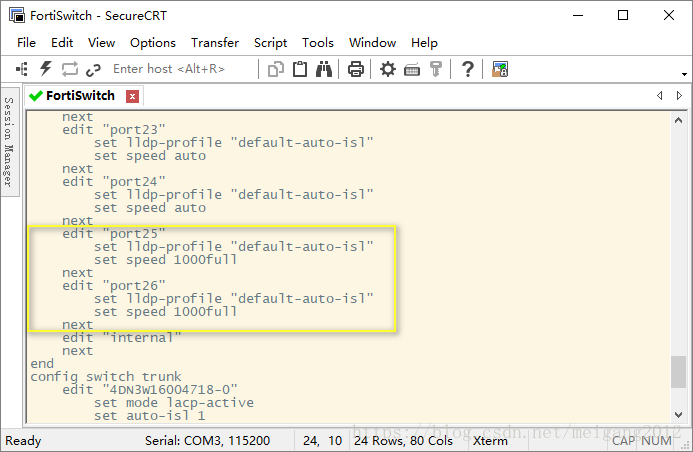Click the set mode lacp-active line
The width and height of the screenshot is (693, 452).
coord(174,403)
